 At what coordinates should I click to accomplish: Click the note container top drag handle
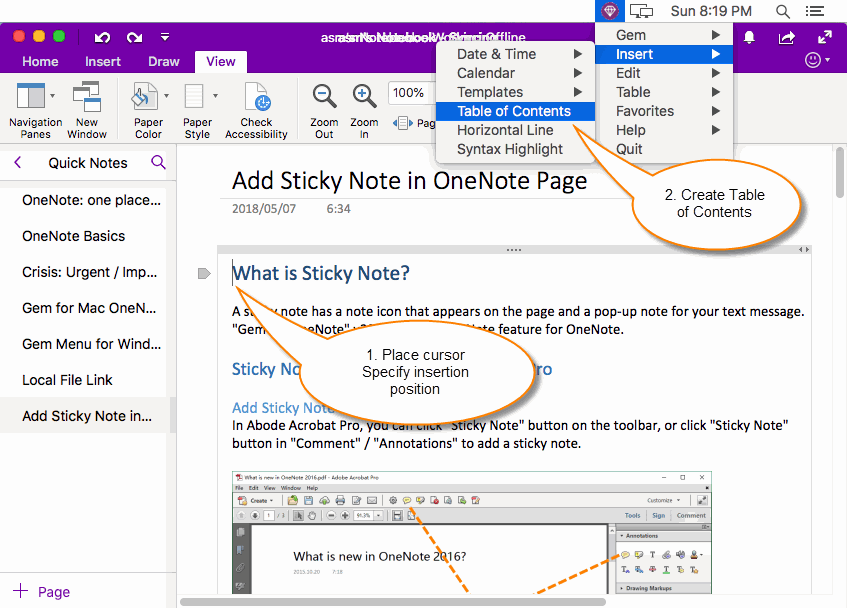tap(514, 249)
